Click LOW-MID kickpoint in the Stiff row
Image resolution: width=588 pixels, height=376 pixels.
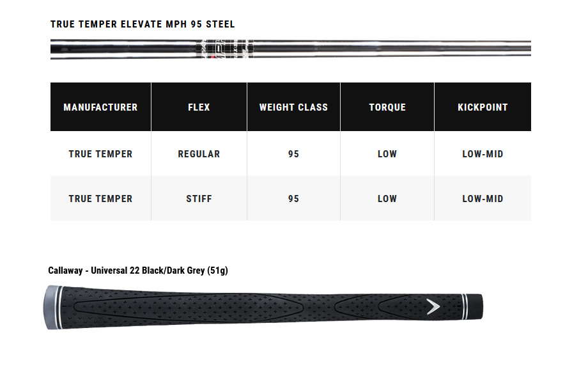(x=483, y=198)
